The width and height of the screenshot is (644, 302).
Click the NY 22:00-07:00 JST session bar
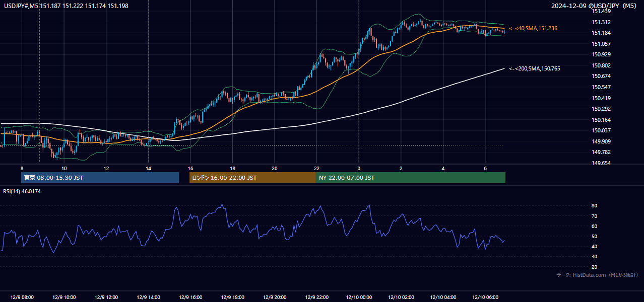point(411,178)
